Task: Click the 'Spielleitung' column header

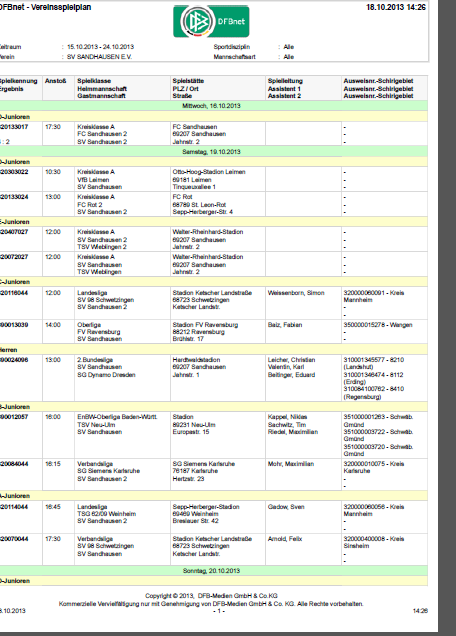Action: (285, 81)
